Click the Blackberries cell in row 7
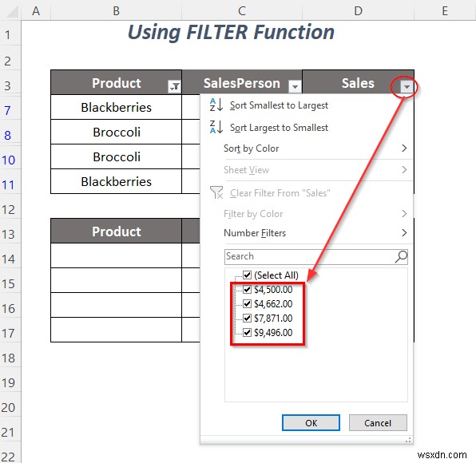This screenshot has height=463, width=476. point(117,108)
